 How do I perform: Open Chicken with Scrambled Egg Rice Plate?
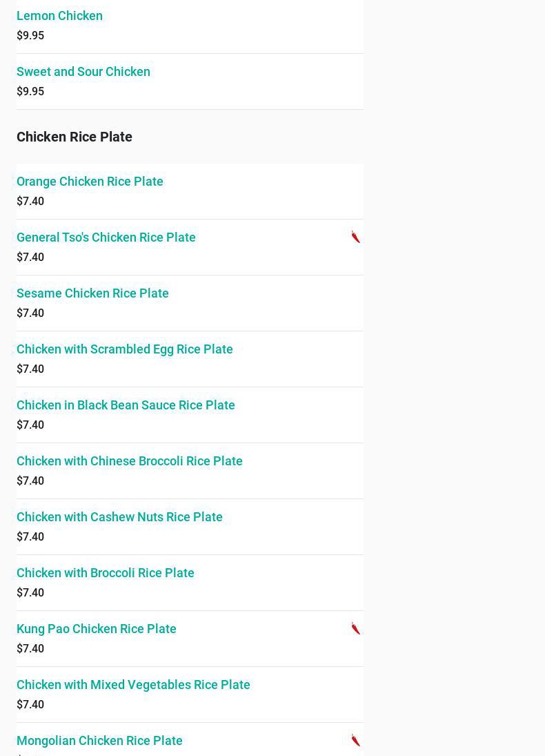124,349
